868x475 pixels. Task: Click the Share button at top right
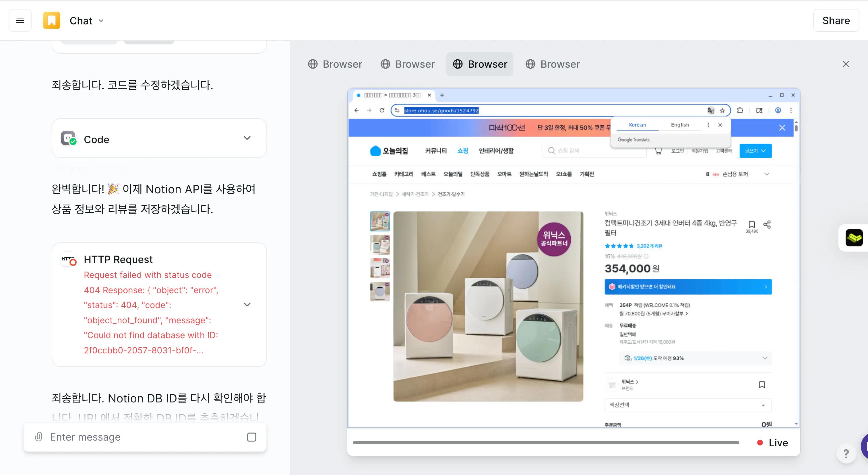click(x=836, y=20)
